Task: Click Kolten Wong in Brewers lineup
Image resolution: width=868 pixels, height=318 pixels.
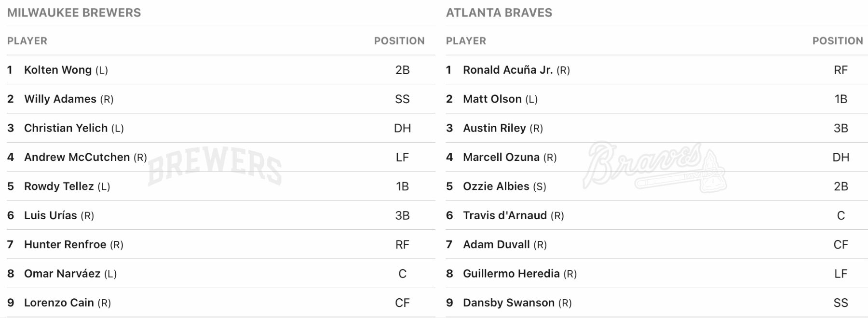Action: [x=58, y=70]
